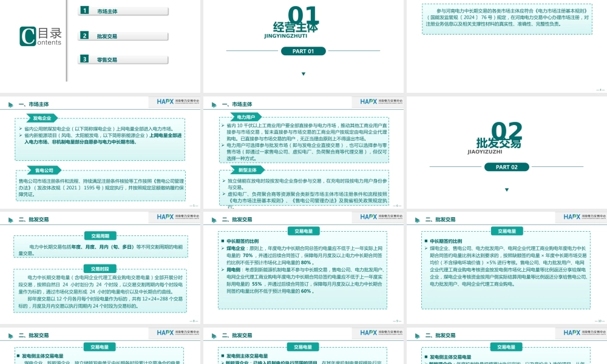Click the play arrow beside 市场主体 on 发电企业 slide
607x364 pixels.
coord(10,104)
